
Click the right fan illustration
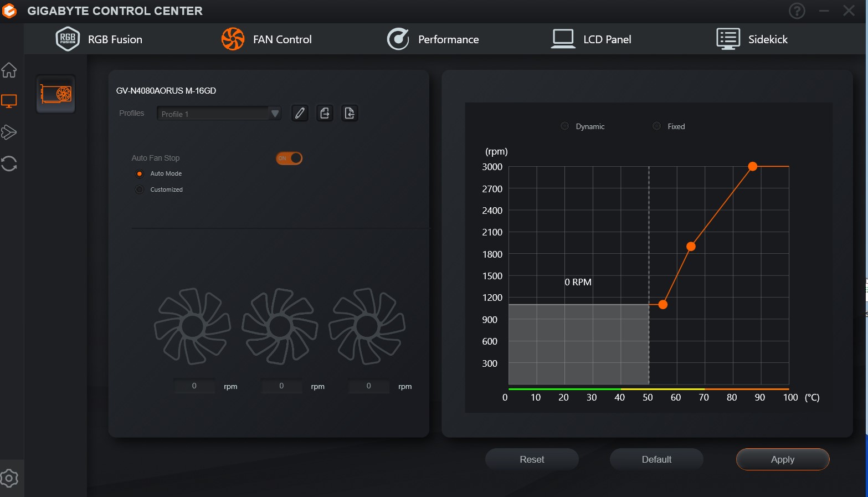(367, 326)
